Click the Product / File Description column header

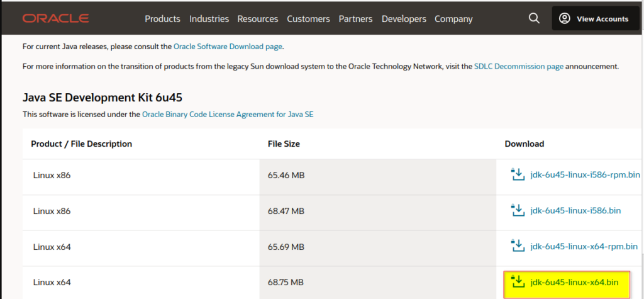[81, 144]
